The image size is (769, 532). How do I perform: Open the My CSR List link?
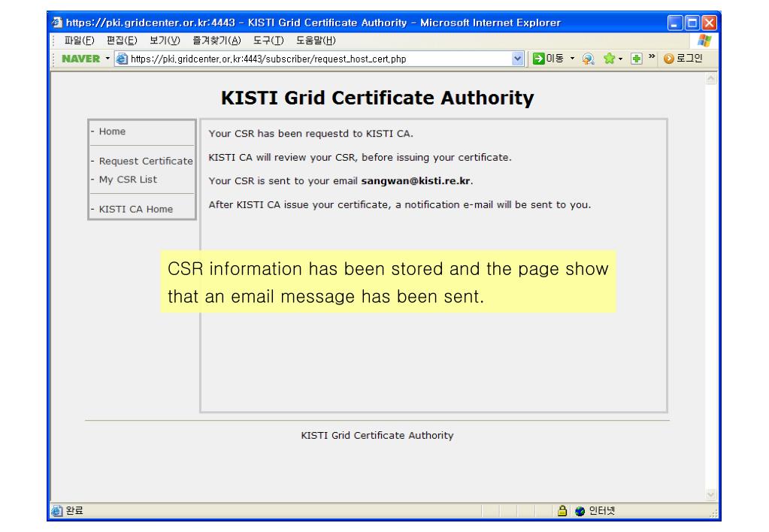[128, 180]
